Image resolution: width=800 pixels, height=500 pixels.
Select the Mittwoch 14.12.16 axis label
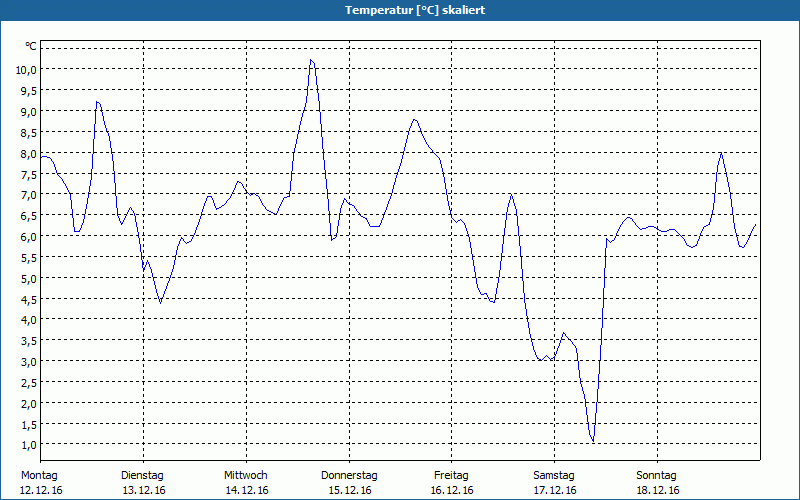(x=246, y=483)
